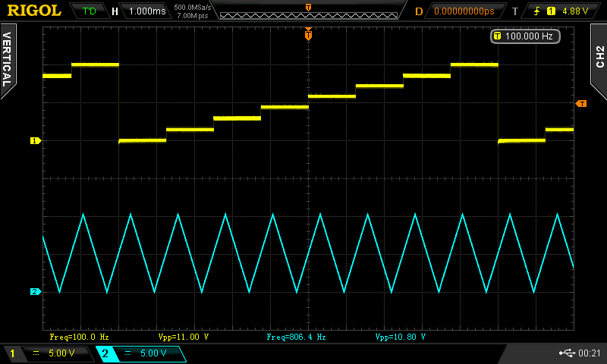Click the Vpp=11.00 V measurement readout
607x364 pixels.
(184, 336)
